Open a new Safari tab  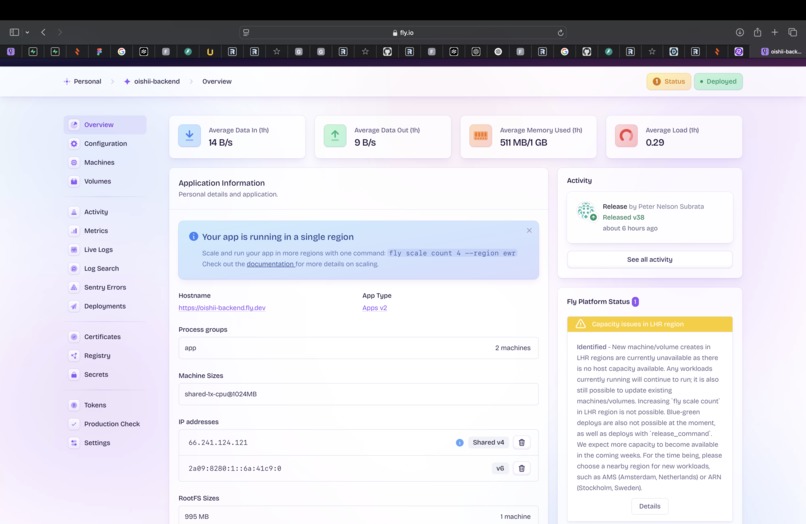click(x=775, y=32)
